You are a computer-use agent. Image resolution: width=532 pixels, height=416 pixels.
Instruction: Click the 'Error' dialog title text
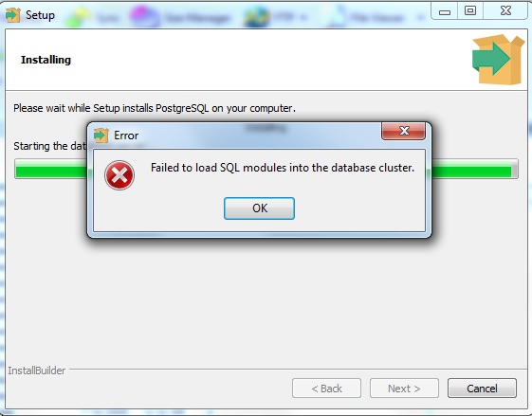126,136
